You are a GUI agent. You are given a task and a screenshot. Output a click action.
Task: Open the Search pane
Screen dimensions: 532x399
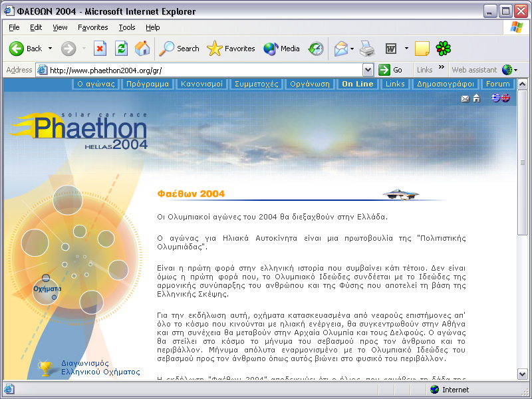[x=179, y=49]
